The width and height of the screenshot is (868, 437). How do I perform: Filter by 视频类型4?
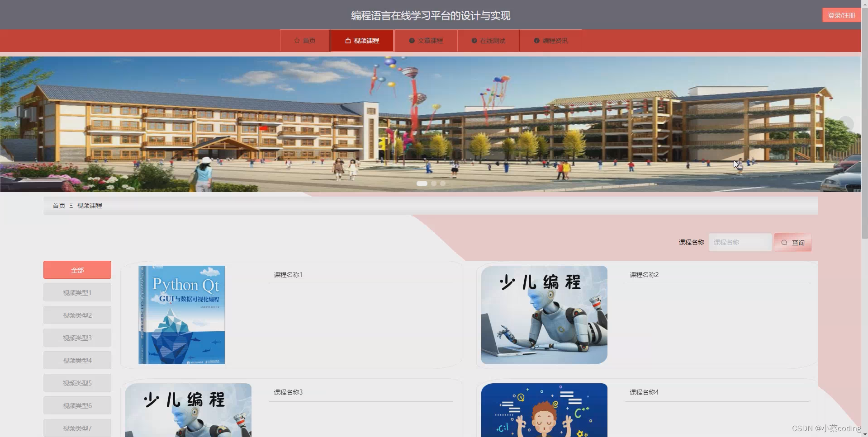point(77,360)
